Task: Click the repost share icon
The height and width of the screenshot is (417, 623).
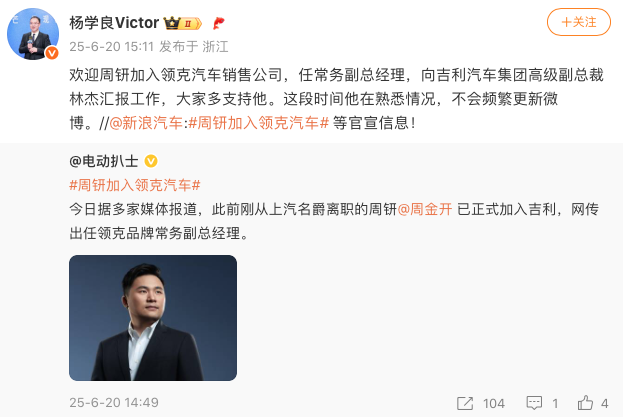Action: point(465,403)
